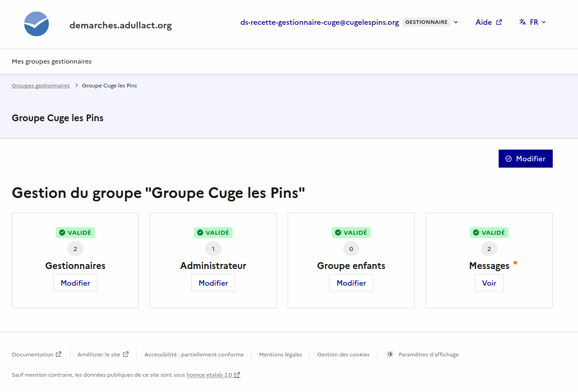Click the Groupe enfants card title

click(x=351, y=266)
